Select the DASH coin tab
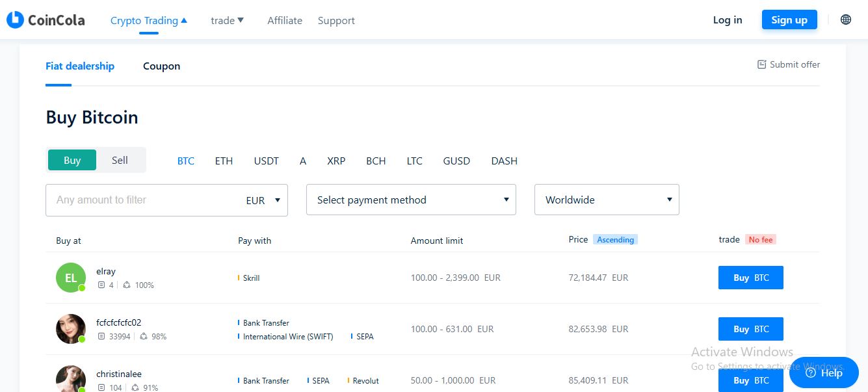This screenshot has height=392, width=868. coord(505,161)
